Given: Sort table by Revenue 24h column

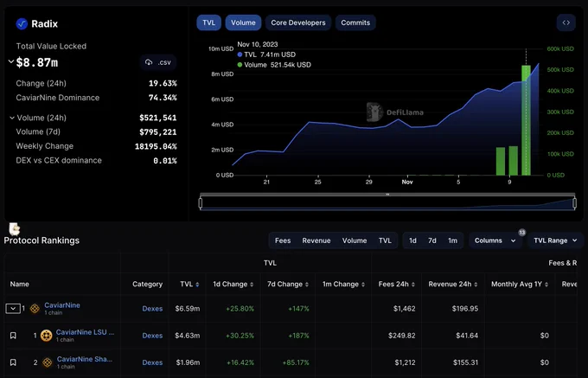Looking at the screenshot, I should tap(453, 285).
